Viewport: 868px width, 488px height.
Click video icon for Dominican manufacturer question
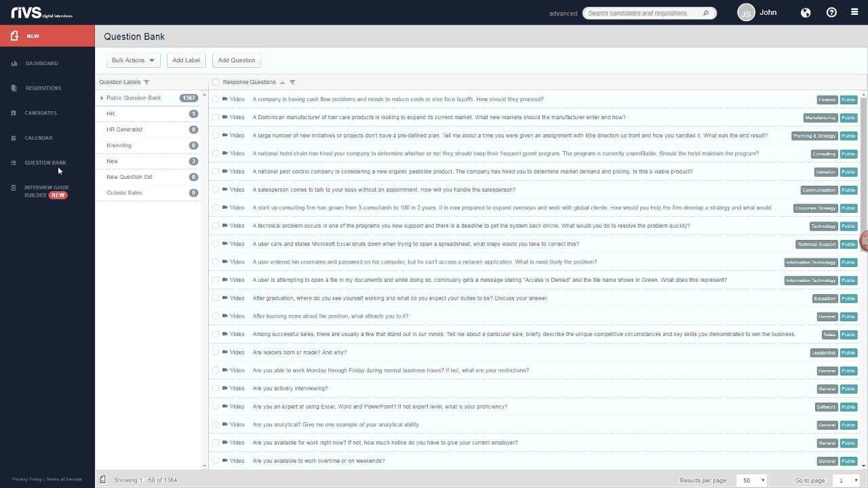point(224,117)
